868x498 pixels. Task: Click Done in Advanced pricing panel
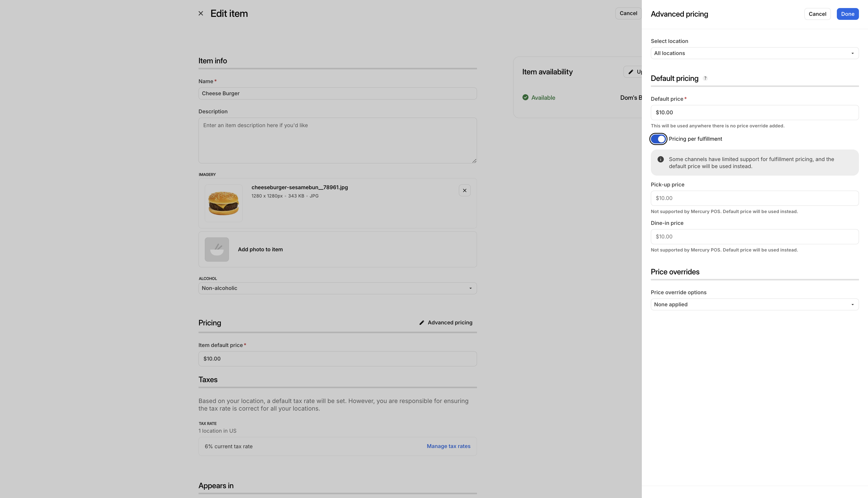pos(847,14)
